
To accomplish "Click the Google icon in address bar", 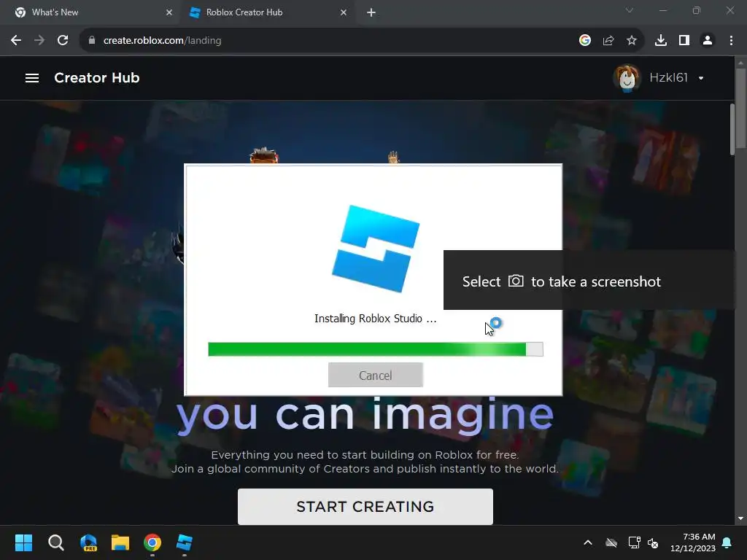I will pos(585,41).
